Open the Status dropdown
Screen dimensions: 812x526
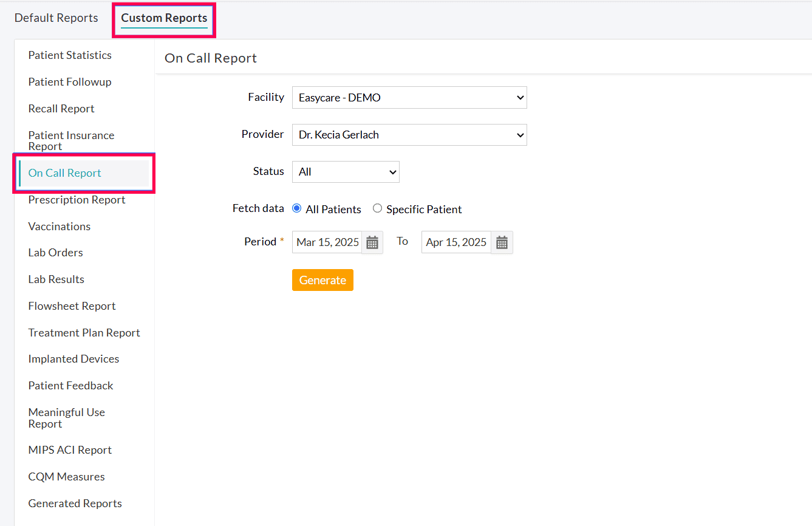point(345,172)
